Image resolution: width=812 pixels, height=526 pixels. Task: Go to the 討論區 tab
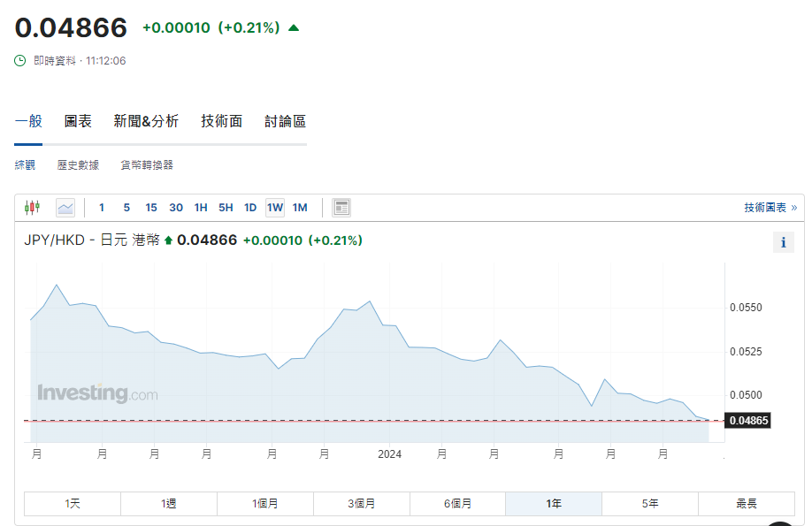click(x=285, y=121)
